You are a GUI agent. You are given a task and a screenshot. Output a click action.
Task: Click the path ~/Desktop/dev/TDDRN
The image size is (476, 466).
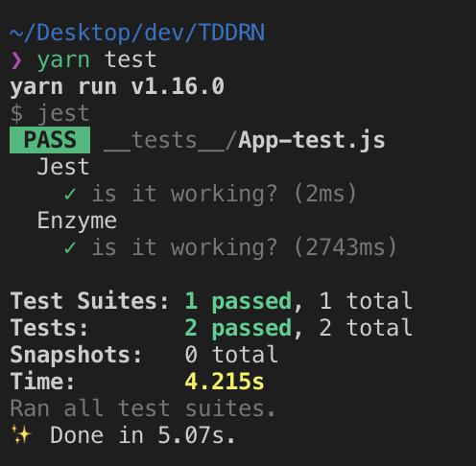137,33
